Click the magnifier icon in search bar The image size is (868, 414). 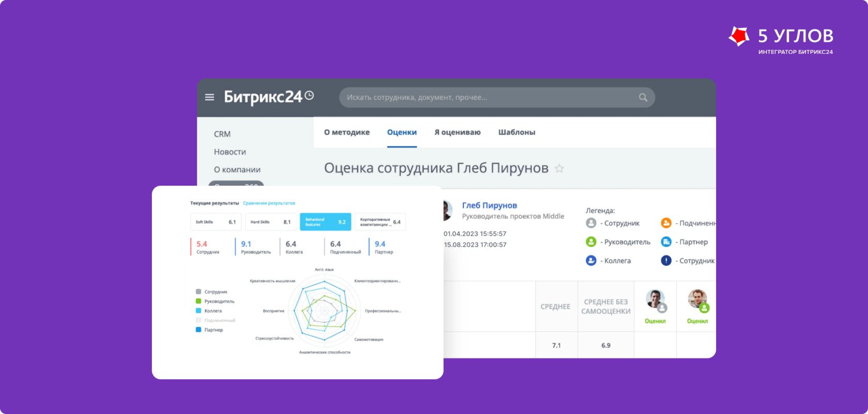tap(643, 97)
